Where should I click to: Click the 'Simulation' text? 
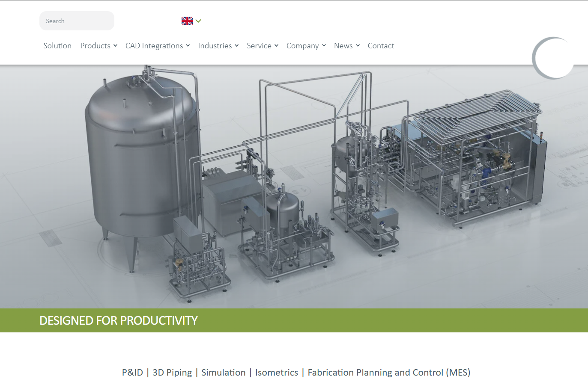(224, 373)
